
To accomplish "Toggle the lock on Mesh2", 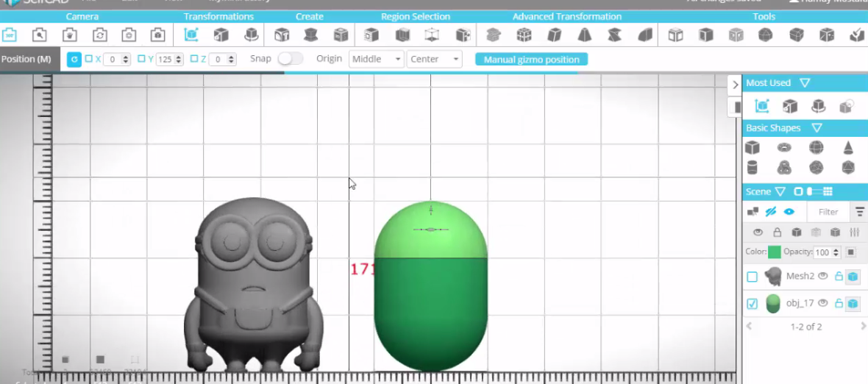I will tap(839, 276).
